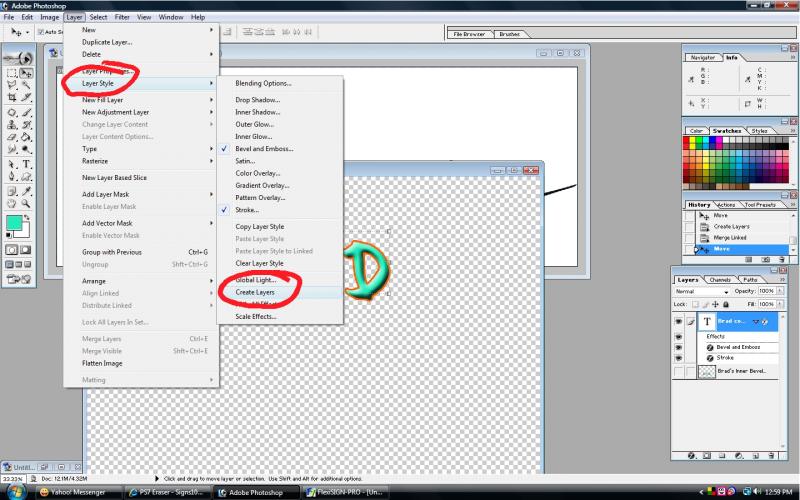Open the background color picker swatch

click(x=26, y=232)
